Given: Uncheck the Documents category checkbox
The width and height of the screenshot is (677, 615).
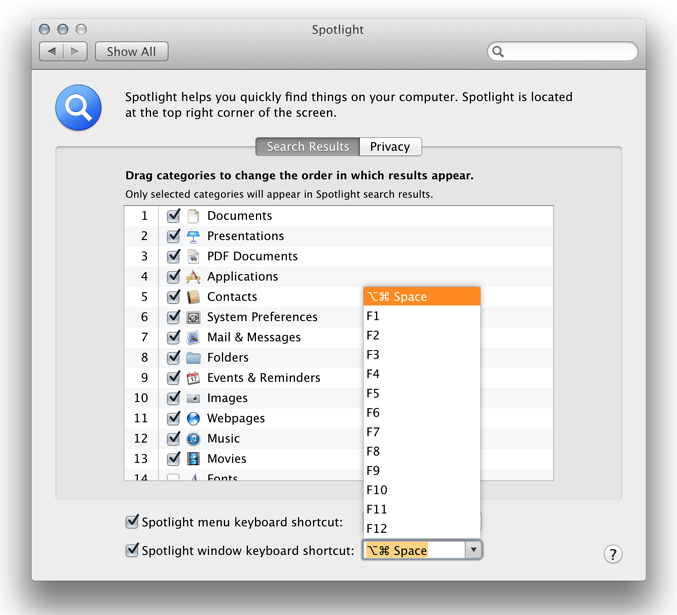Looking at the screenshot, I should point(174,215).
